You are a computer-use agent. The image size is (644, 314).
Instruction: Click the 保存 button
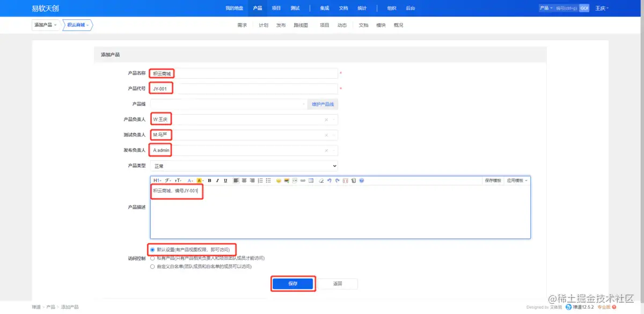tap(292, 283)
